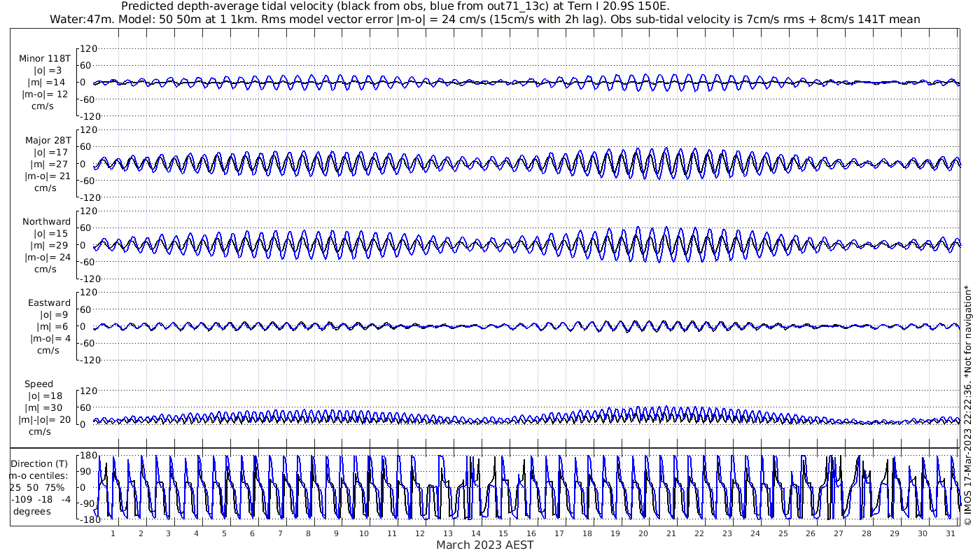Image resolution: width=980 pixels, height=560 pixels.
Task: Click the '|o| =15' value in Northward panel
Action: pyautogui.click(x=50, y=234)
